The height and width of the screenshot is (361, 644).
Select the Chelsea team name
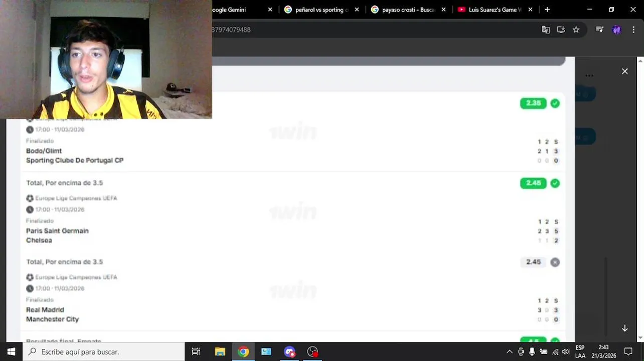(39, 240)
